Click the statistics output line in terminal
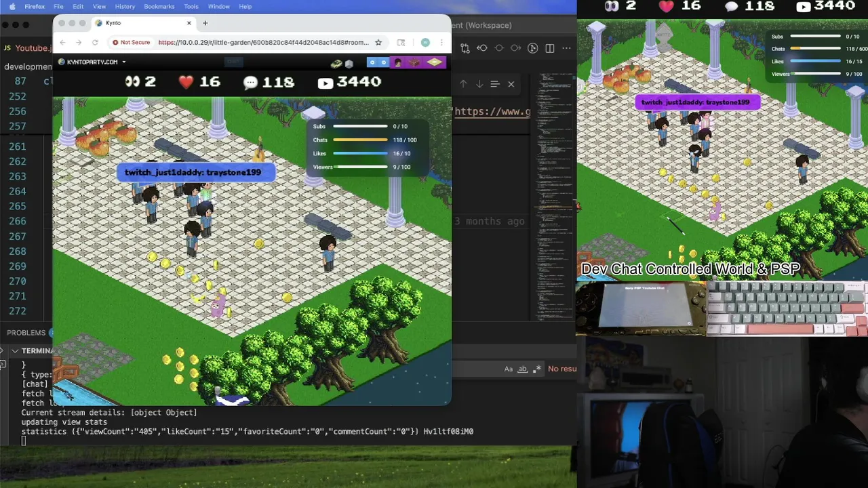The height and width of the screenshot is (488, 868). point(247,431)
